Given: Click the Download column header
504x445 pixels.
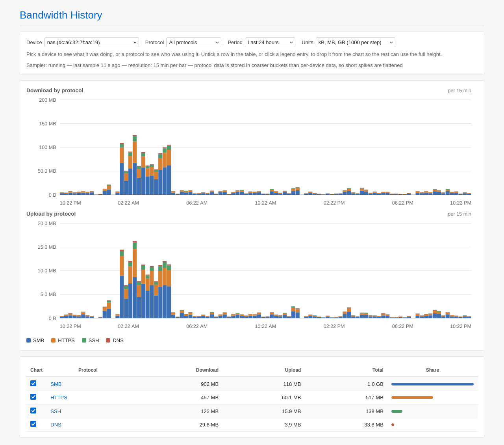Looking at the screenshot, I should point(207,370).
